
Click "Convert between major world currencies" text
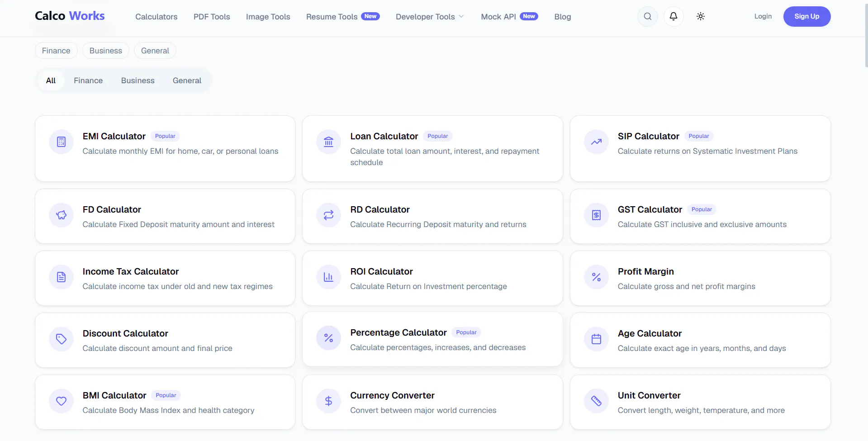point(423,410)
